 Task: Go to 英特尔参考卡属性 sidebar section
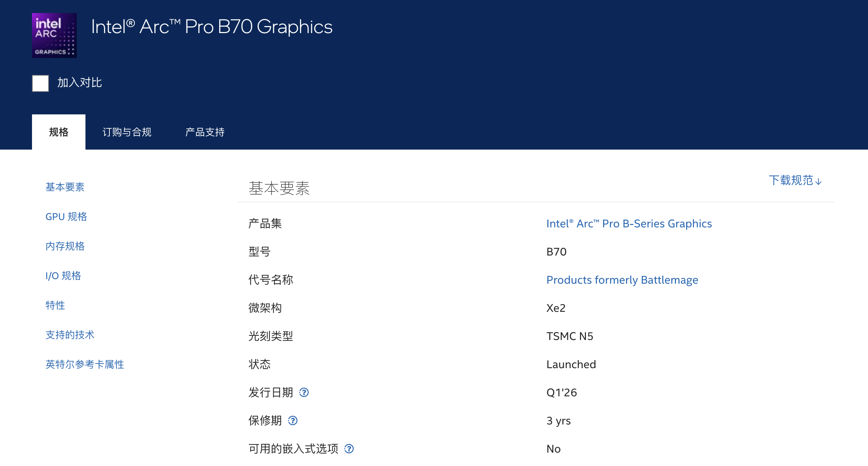point(85,365)
